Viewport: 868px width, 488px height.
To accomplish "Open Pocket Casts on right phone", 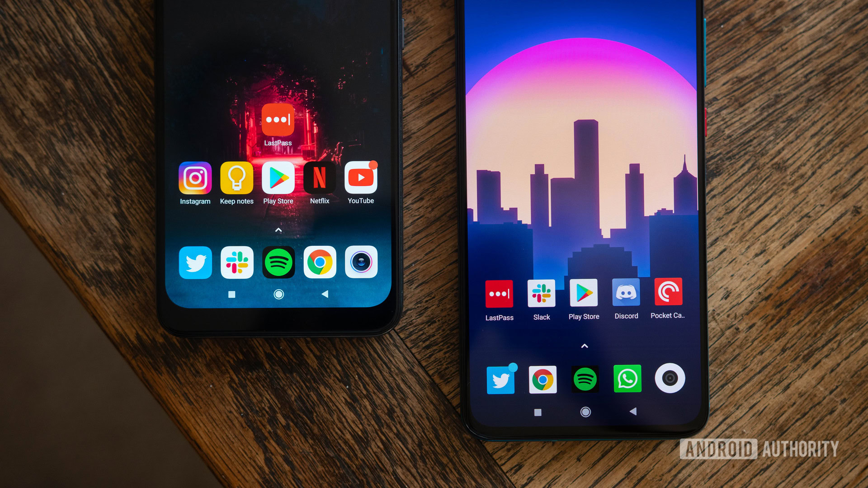I will [668, 298].
